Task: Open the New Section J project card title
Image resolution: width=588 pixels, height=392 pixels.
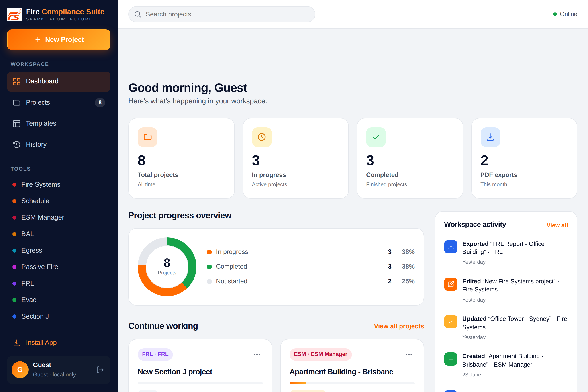Action: click(175, 372)
